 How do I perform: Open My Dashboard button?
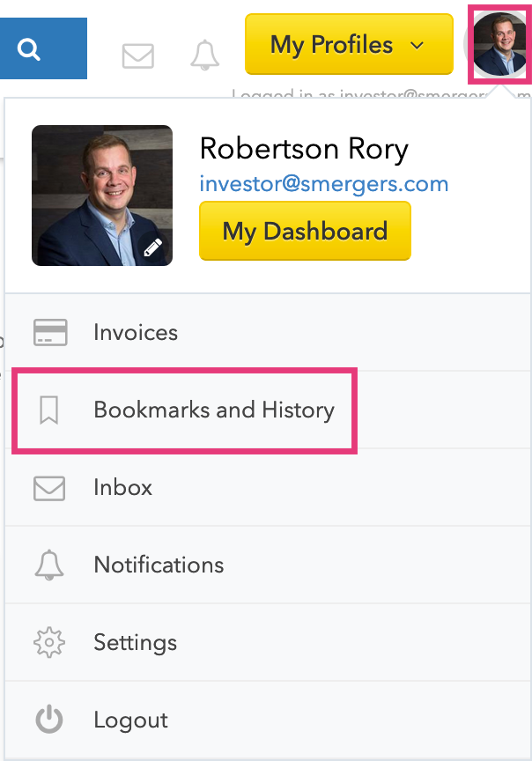coord(305,231)
